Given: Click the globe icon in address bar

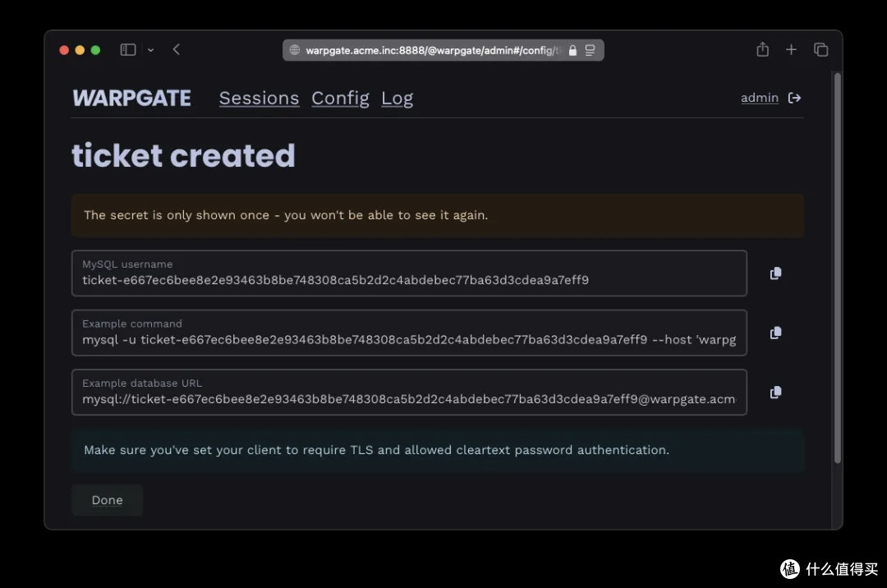Looking at the screenshot, I should tap(295, 50).
